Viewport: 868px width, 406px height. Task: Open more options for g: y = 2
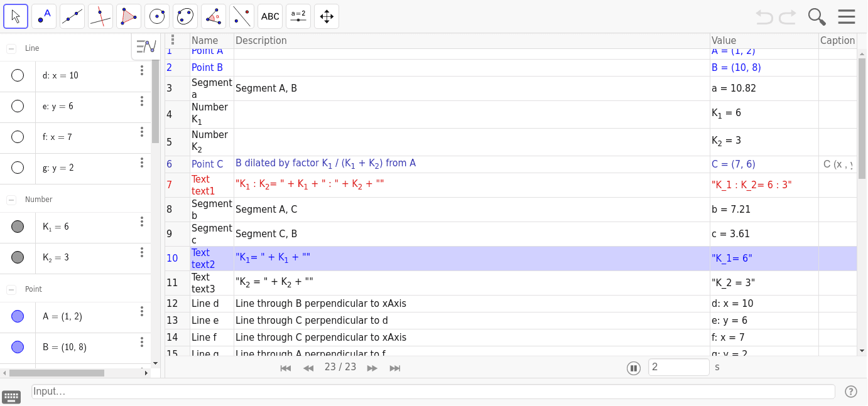pyautogui.click(x=142, y=163)
